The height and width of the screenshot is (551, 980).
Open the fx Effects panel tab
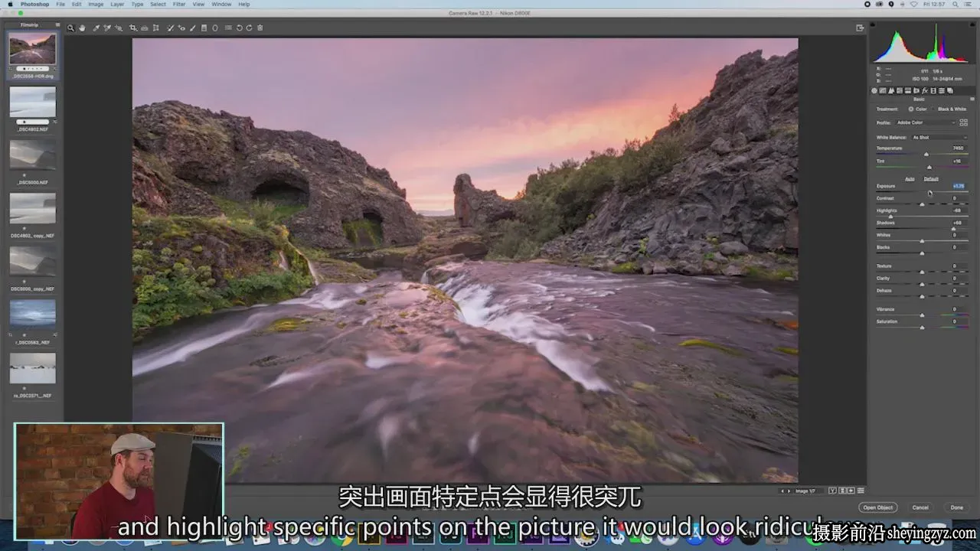[x=925, y=90]
